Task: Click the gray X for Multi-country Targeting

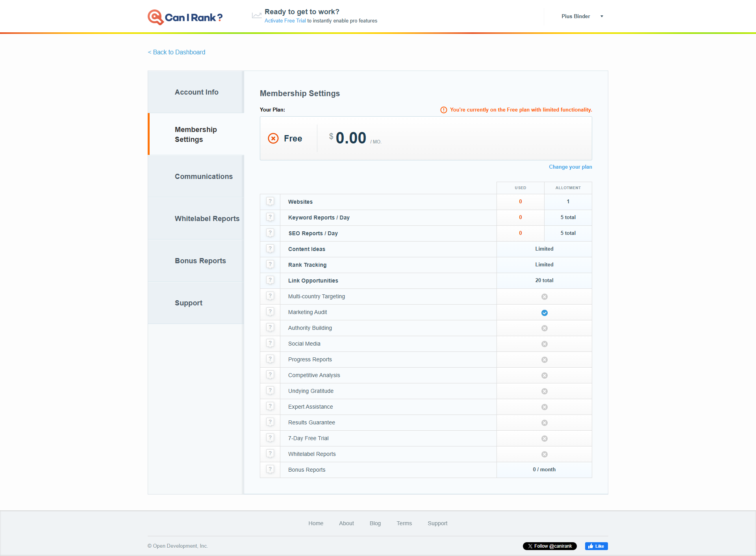Action: click(x=544, y=297)
